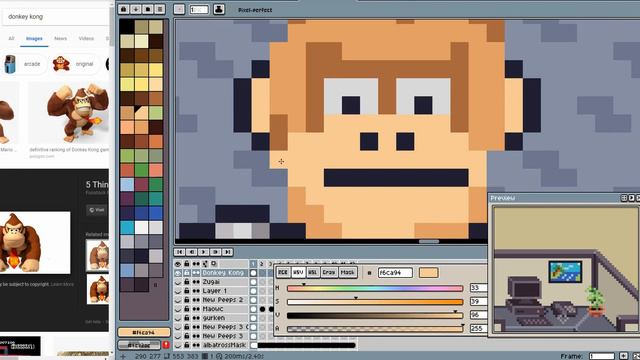Switch color picker to RGB mode
Image resolution: width=640 pixels, height=360 pixels.
click(x=283, y=272)
